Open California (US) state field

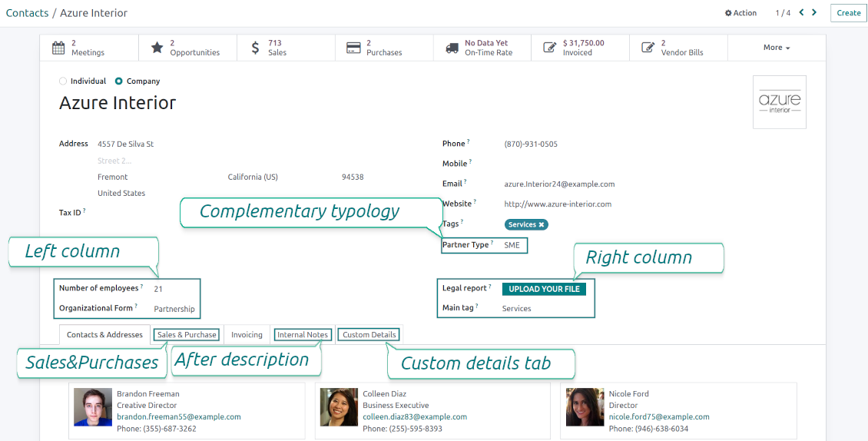click(x=253, y=177)
